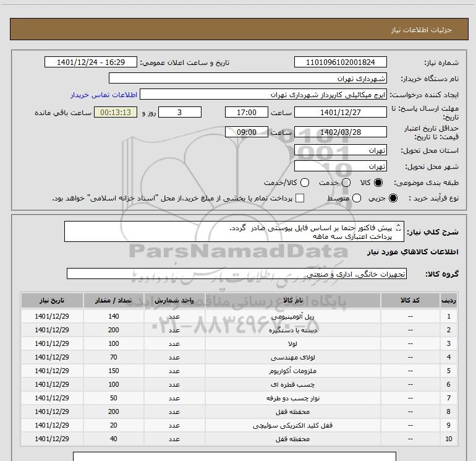Image resolution: width=476 pixels, height=461 pixels.
Task: Toggle the اسناد خزانه اسلامی payment checkbox
Action: point(300,198)
